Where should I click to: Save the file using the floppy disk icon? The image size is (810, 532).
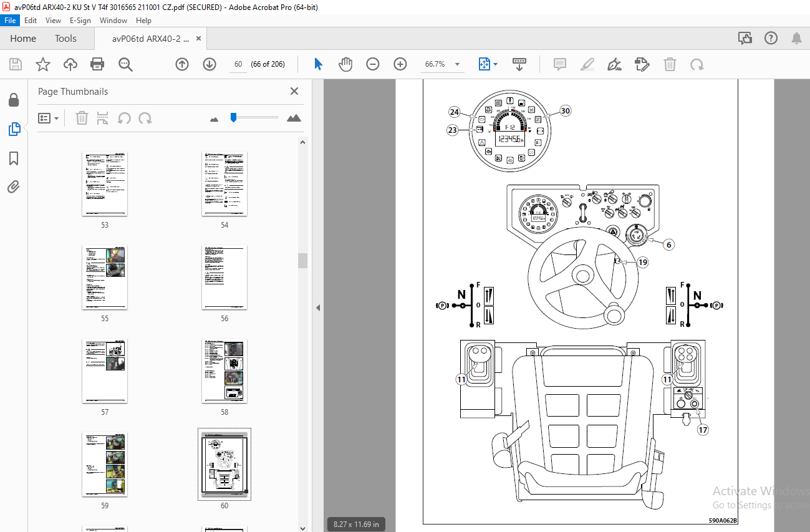pos(16,64)
